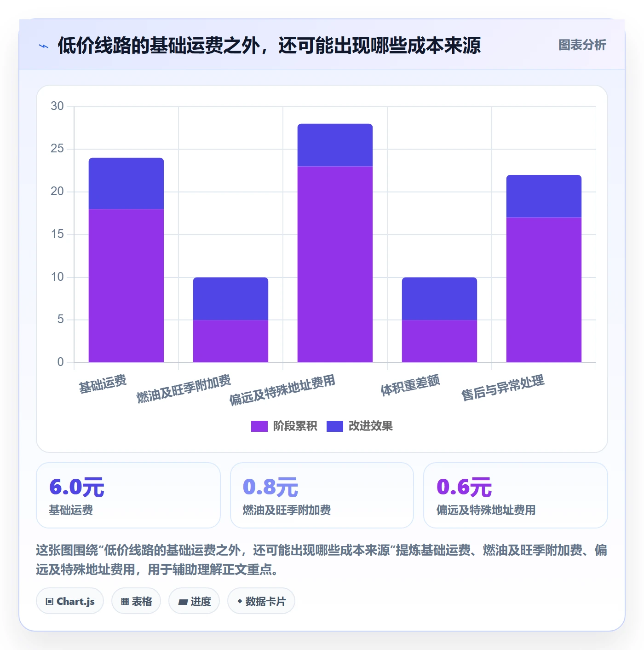
Task: Select the 数据卡片 tag chip
Action: click(261, 601)
